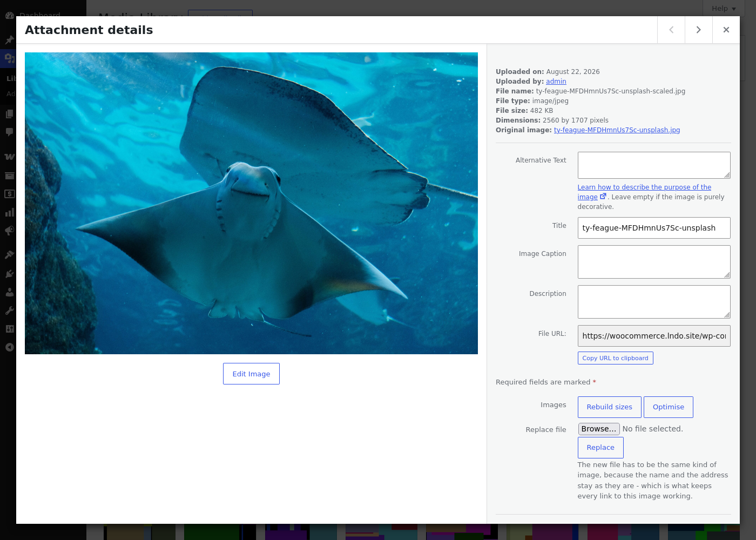The width and height of the screenshot is (756, 540).
Task: Click the Replace button
Action: coord(600,448)
